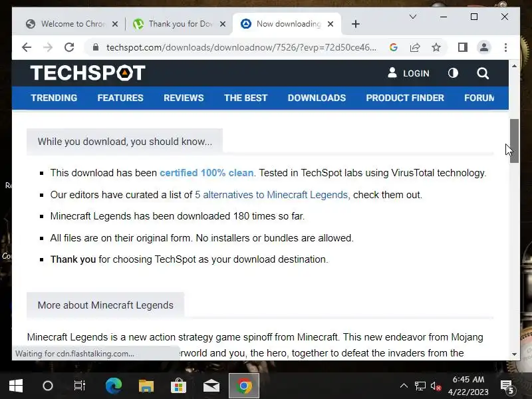Viewport: 532px width, 399px height.
Task: Open THE BEST menu item
Action: 245,98
